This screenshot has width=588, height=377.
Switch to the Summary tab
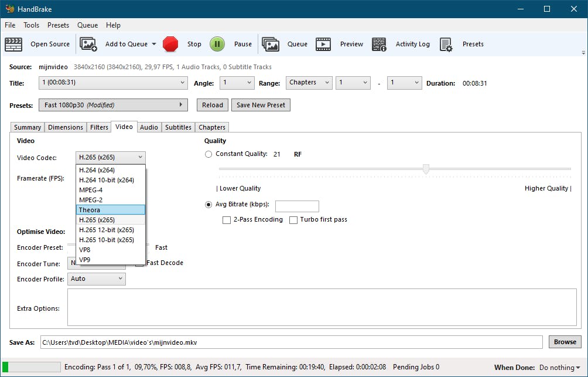28,127
